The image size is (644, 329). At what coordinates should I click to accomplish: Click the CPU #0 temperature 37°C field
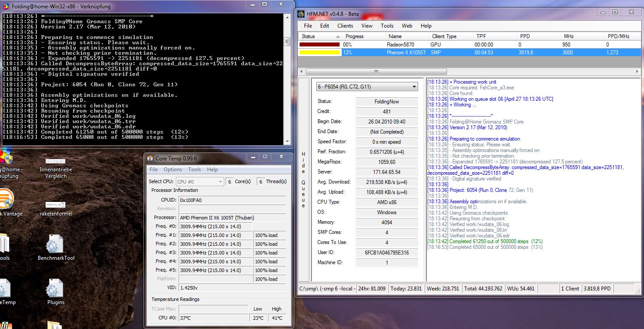click(213, 318)
